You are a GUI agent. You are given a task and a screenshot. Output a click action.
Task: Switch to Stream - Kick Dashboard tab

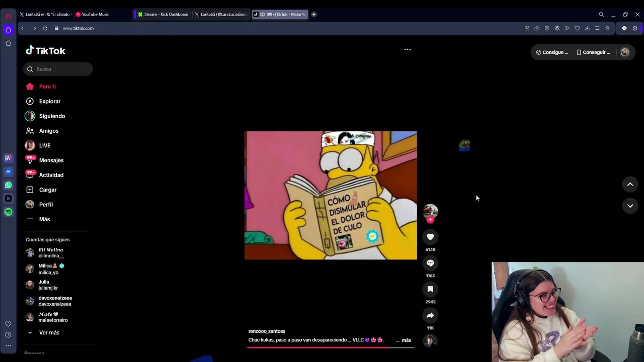point(163,15)
